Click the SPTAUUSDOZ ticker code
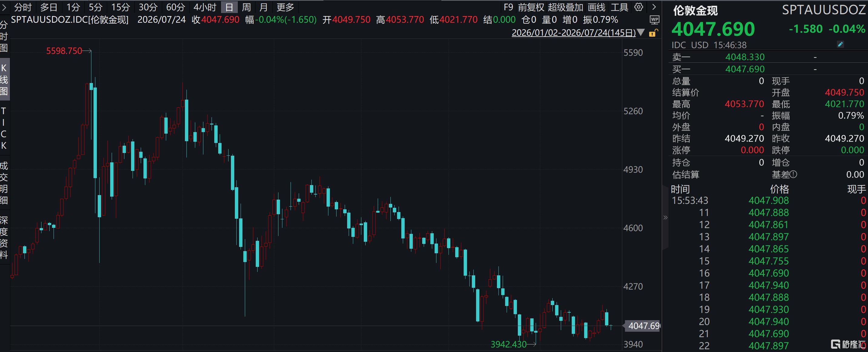Screen dimensions: 868x352 (x=824, y=10)
